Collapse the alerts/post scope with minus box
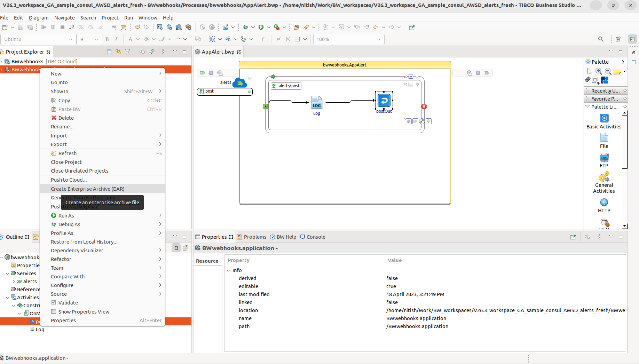The height and width of the screenshot is (364, 639). click(x=411, y=84)
